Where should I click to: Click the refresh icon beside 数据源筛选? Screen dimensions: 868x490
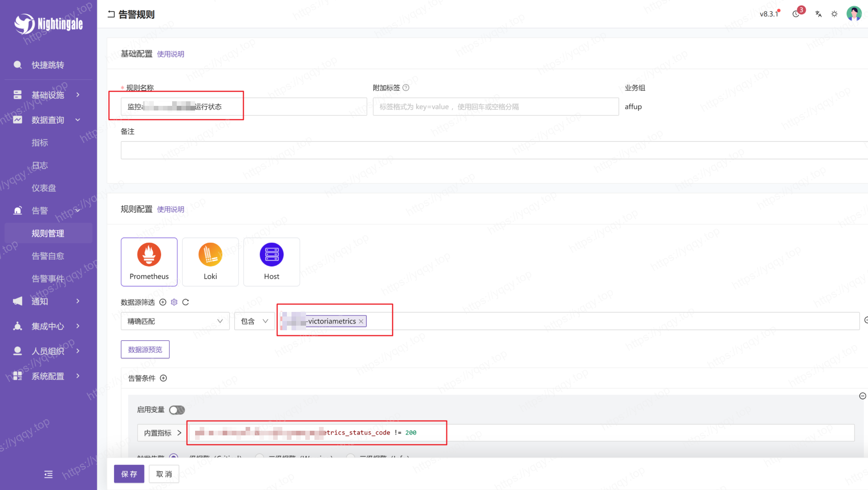coord(186,302)
